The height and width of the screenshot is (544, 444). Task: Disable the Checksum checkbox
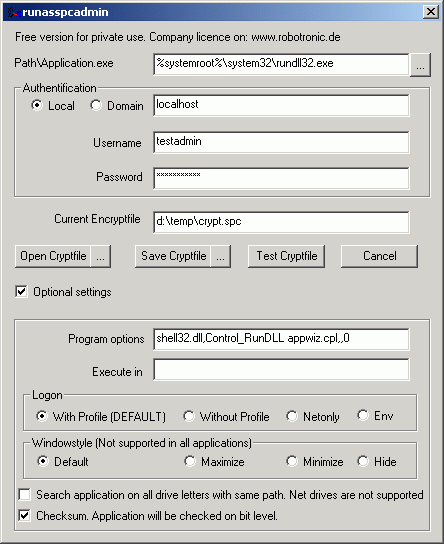click(24, 516)
